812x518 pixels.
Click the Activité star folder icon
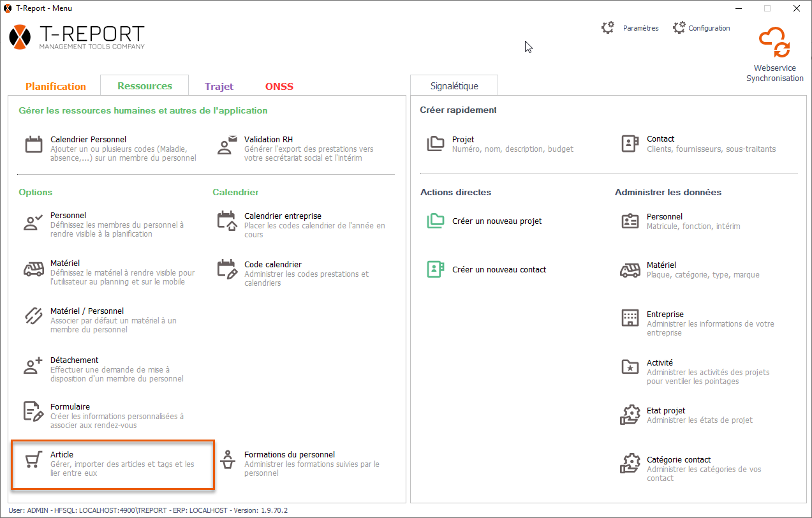tap(630, 367)
